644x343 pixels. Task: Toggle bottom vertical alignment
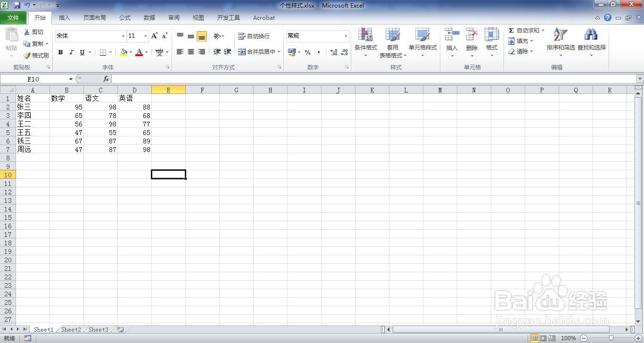point(202,36)
